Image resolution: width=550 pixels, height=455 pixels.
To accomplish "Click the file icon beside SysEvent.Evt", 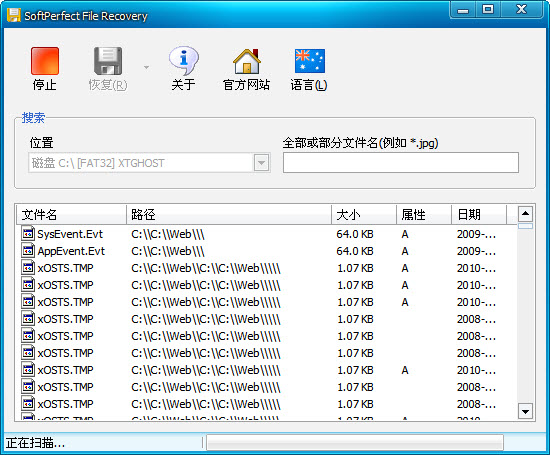I will 28,233.
